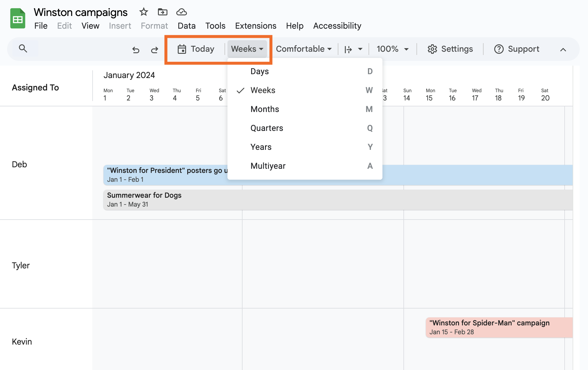
Task: Collapse the toolbar with the up chevron
Action: click(x=563, y=50)
